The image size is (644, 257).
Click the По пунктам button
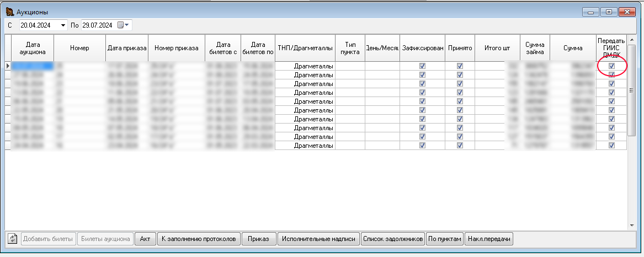coord(444,239)
